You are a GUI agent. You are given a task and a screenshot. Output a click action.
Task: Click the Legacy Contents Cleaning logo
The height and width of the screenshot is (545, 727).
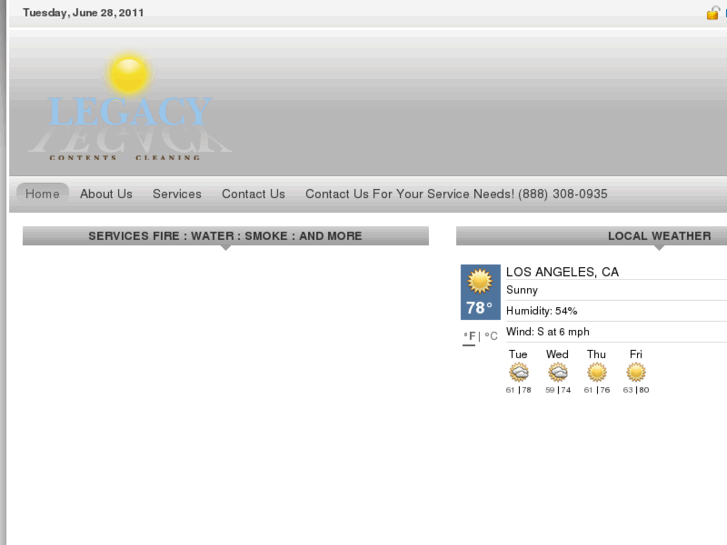point(130,108)
